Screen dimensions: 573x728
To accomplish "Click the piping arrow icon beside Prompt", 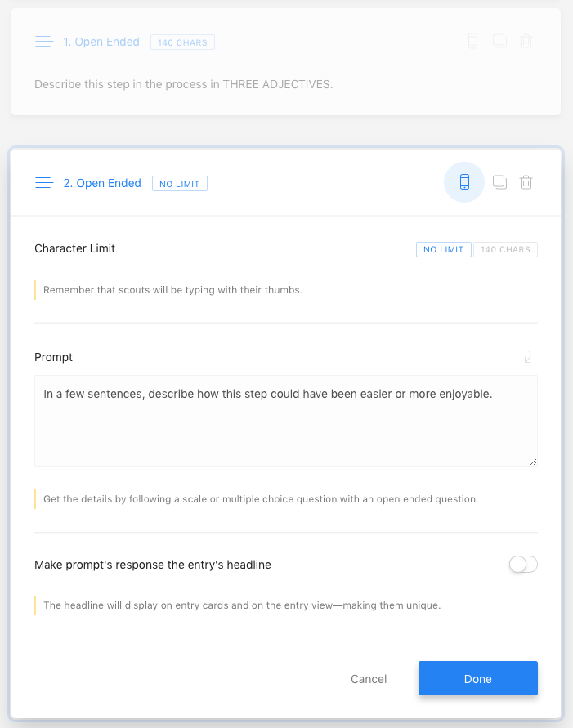I will click(x=528, y=357).
